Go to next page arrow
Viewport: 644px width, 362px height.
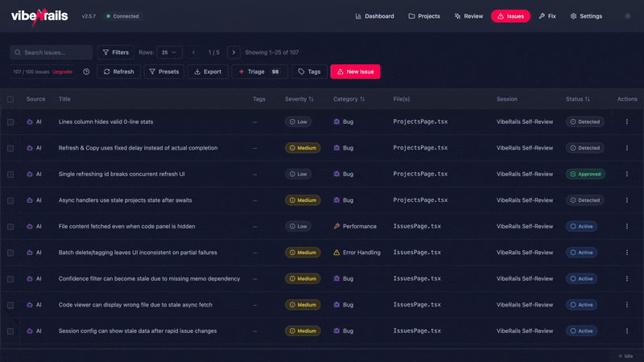(233, 52)
